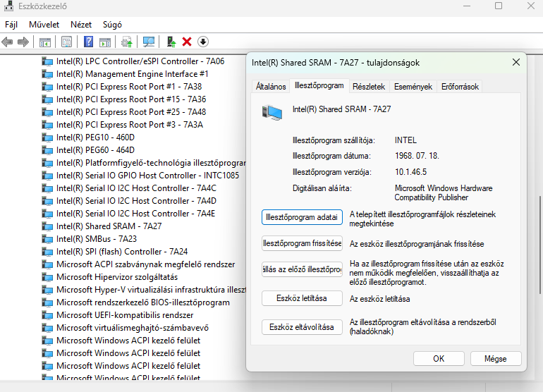Click the driver rollback (előző illesztőprogram) button

click(x=302, y=269)
